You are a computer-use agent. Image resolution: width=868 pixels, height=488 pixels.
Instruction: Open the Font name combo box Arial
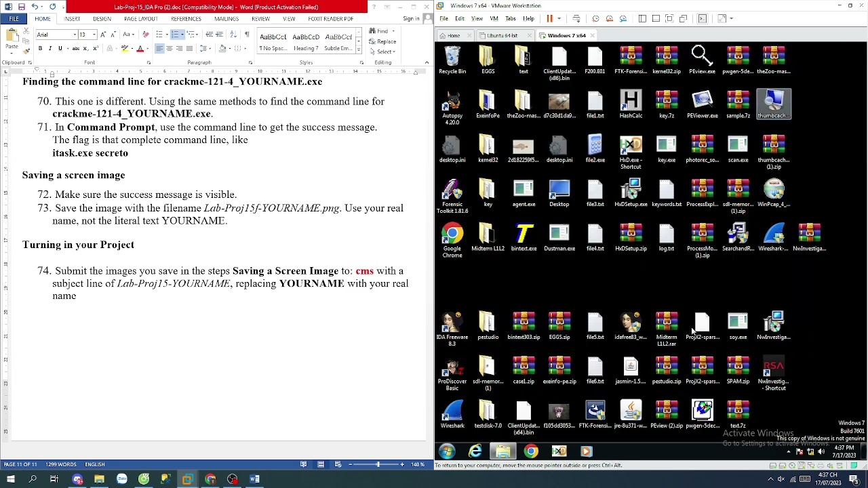(56, 35)
